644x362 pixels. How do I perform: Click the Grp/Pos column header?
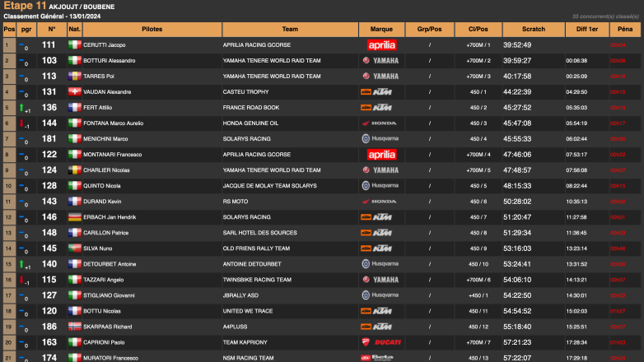pos(430,30)
